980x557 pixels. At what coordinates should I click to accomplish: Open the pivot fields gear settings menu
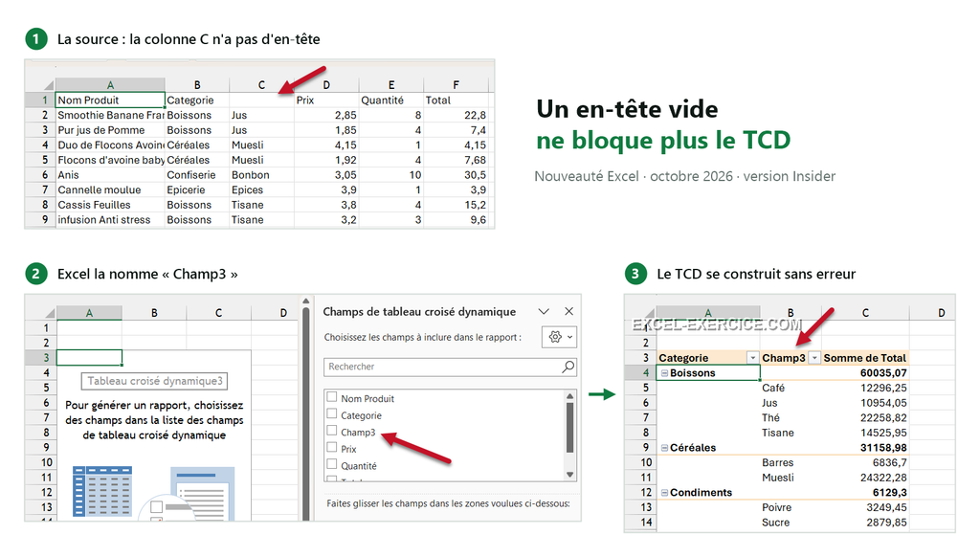point(559,337)
